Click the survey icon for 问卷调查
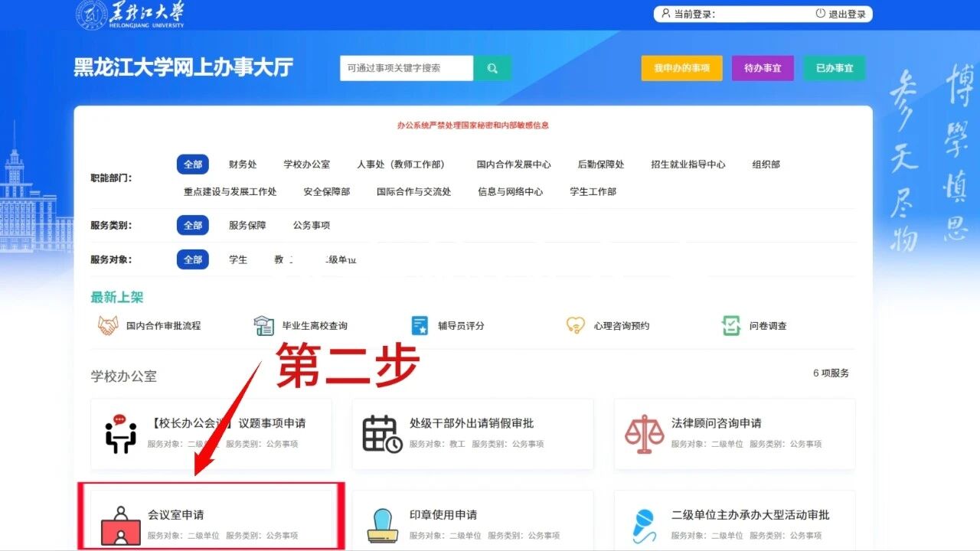 tap(732, 324)
